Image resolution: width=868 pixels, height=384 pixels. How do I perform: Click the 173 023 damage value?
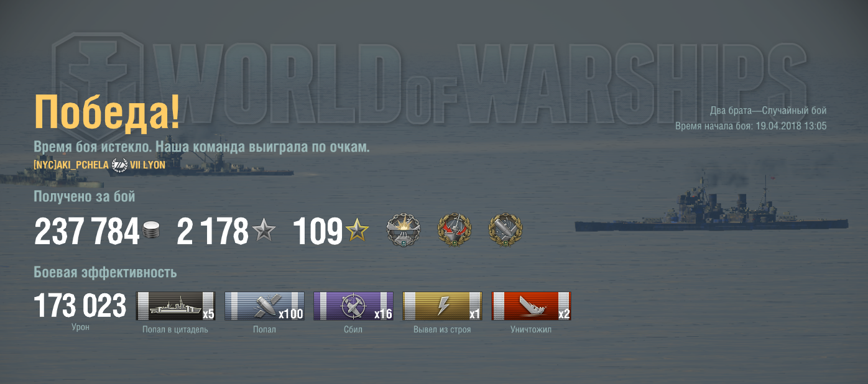80,306
